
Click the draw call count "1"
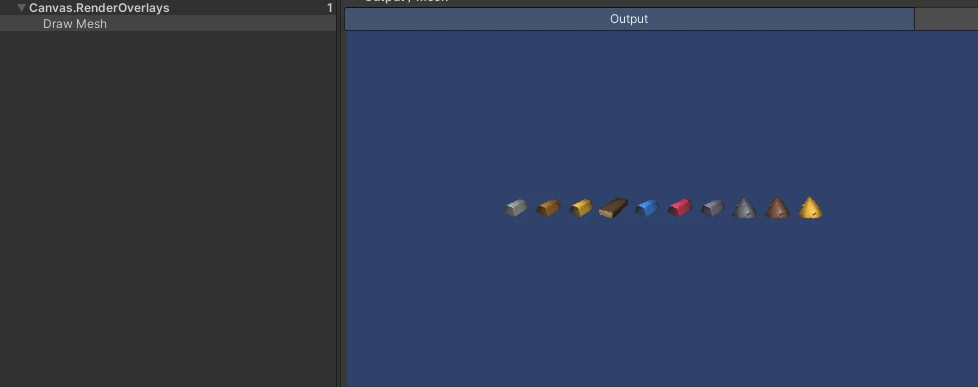[x=329, y=8]
